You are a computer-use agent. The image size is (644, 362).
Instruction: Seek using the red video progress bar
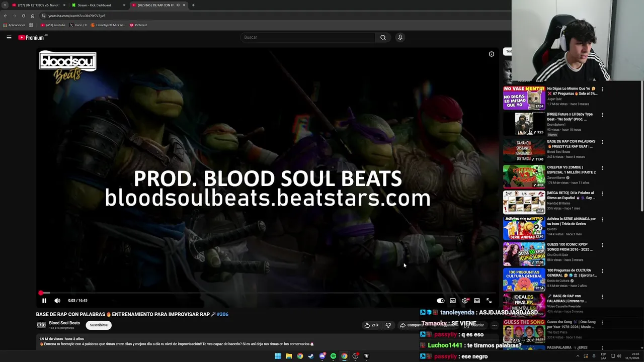[x=267, y=293]
